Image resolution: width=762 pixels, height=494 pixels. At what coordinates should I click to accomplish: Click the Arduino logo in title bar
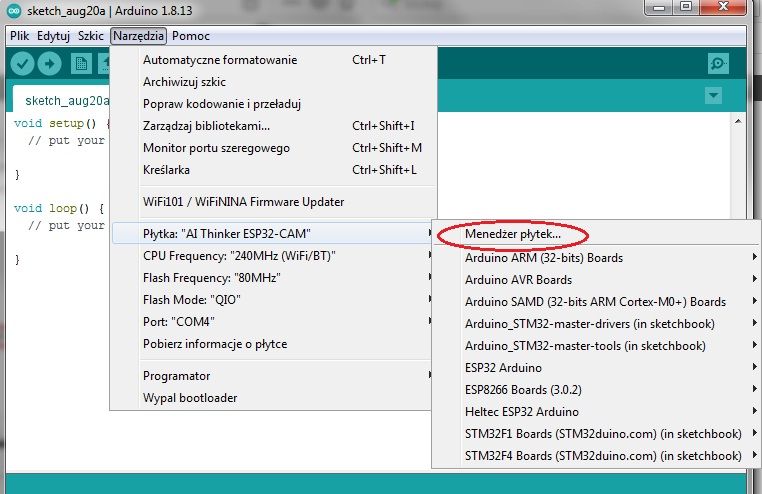tap(14, 11)
